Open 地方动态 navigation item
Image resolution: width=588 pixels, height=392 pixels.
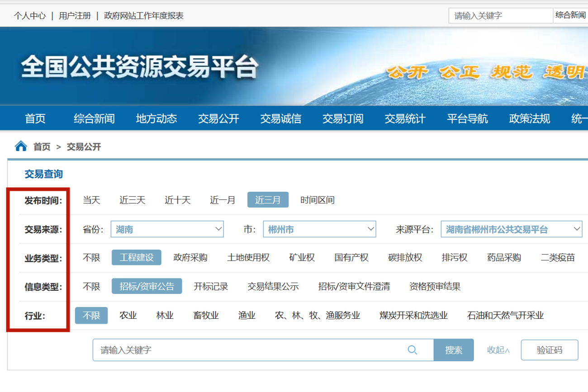156,118
